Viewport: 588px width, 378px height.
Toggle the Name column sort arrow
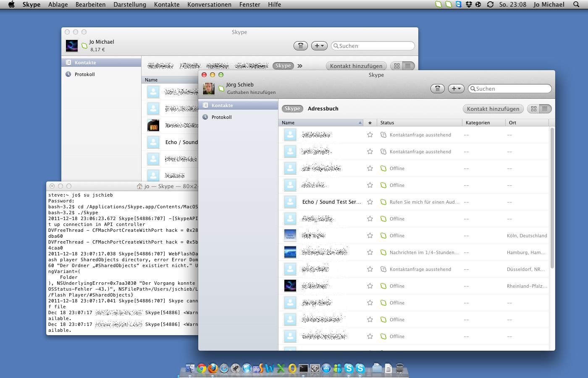(360, 123)
